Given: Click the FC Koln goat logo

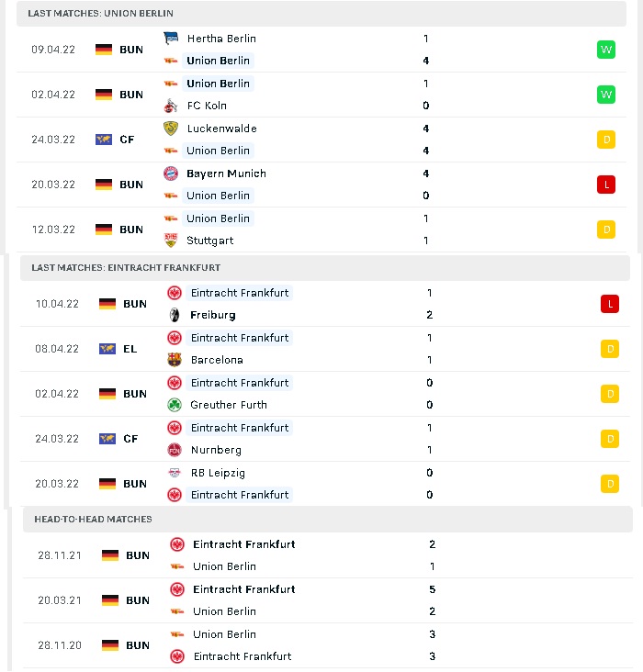Looking at the screenshot, I should 171,106.
